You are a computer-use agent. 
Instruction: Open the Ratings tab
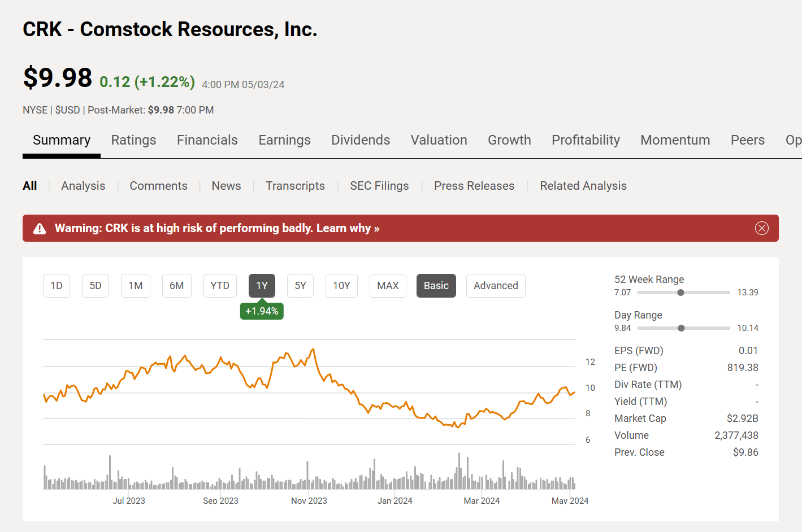point(133,140)
